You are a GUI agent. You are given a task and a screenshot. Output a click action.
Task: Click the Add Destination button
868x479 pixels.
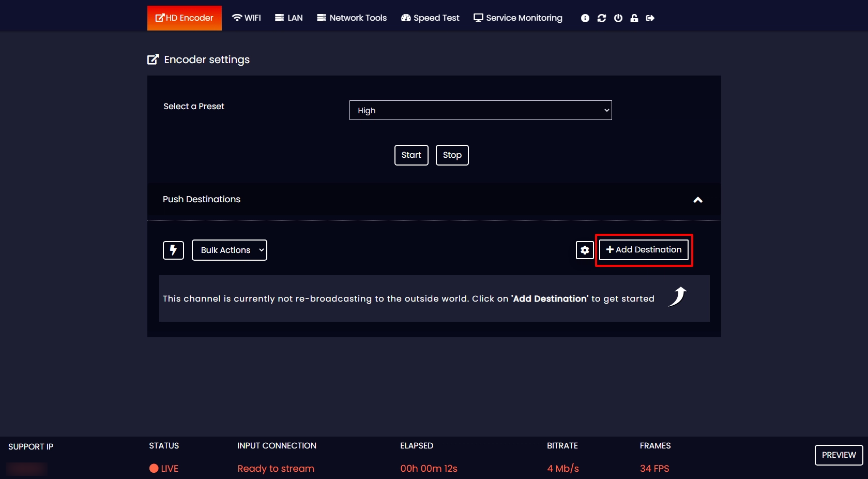[643, 250]
